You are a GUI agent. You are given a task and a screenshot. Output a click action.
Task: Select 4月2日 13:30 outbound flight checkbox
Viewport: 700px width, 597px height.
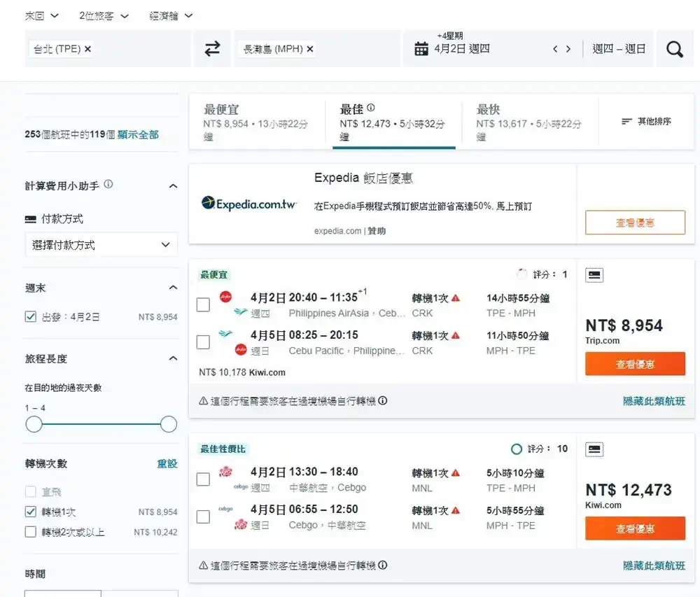(203, 479)
